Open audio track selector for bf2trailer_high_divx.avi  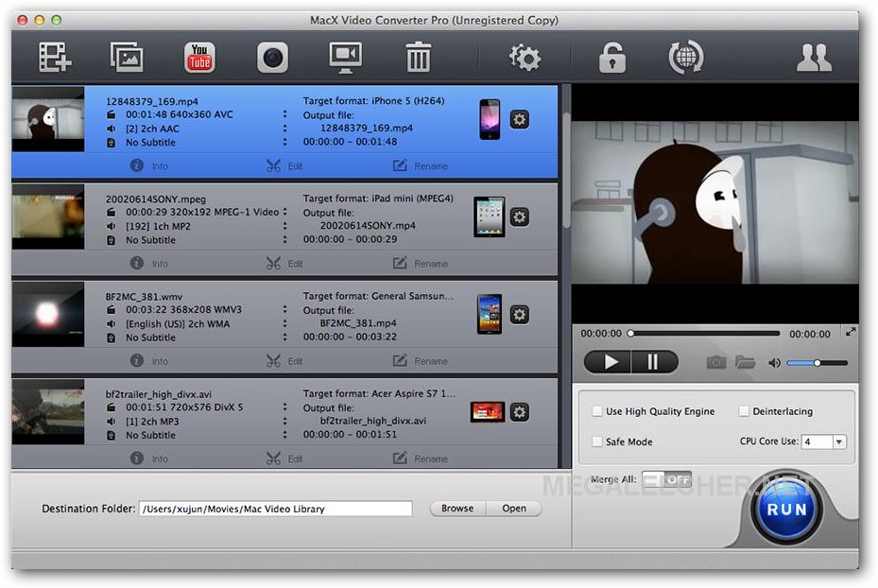pos(285,421)
